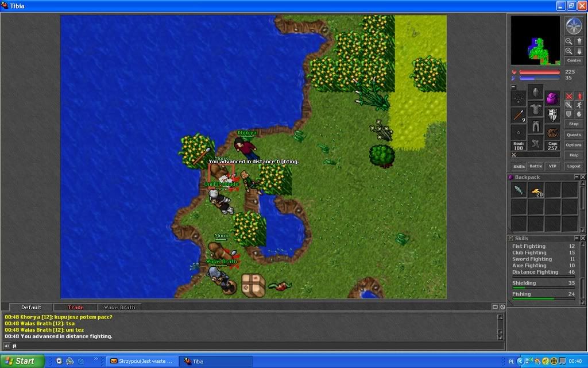The image size is (588, 368).
Task: Set stand while fighting mode
Action: (579, 96)
